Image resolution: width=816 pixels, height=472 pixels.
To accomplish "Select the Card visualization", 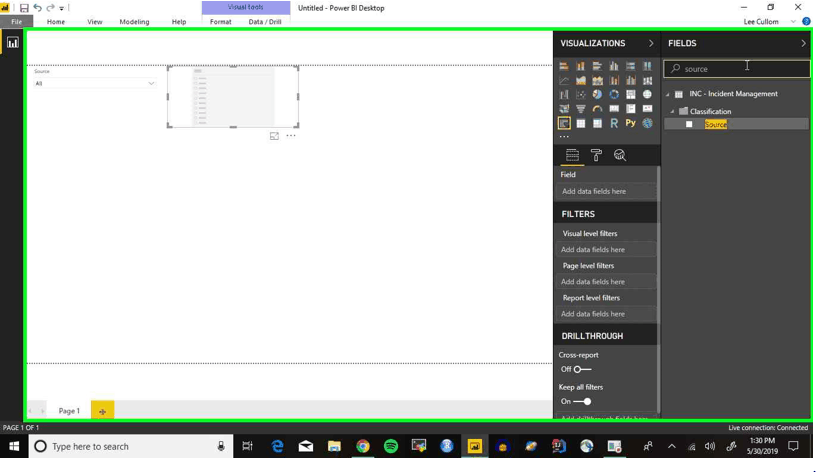I will 614,109.
